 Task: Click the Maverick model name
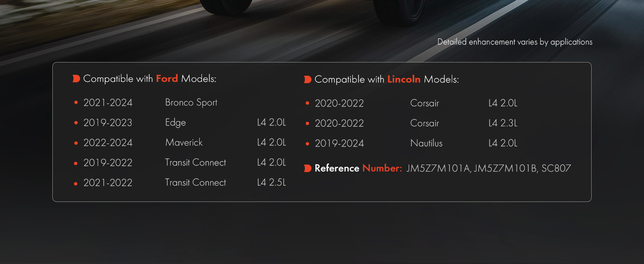pyautogui.click(x=184, y=143)
